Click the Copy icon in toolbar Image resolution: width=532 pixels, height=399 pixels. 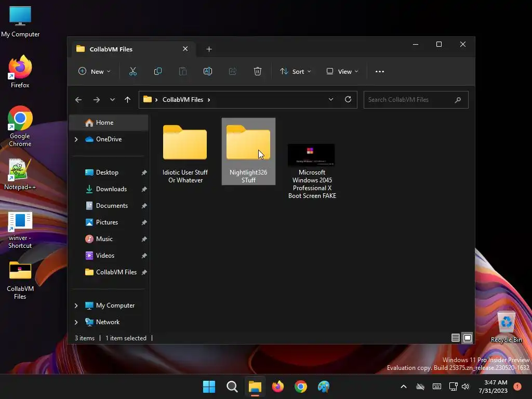coord(158,72)
